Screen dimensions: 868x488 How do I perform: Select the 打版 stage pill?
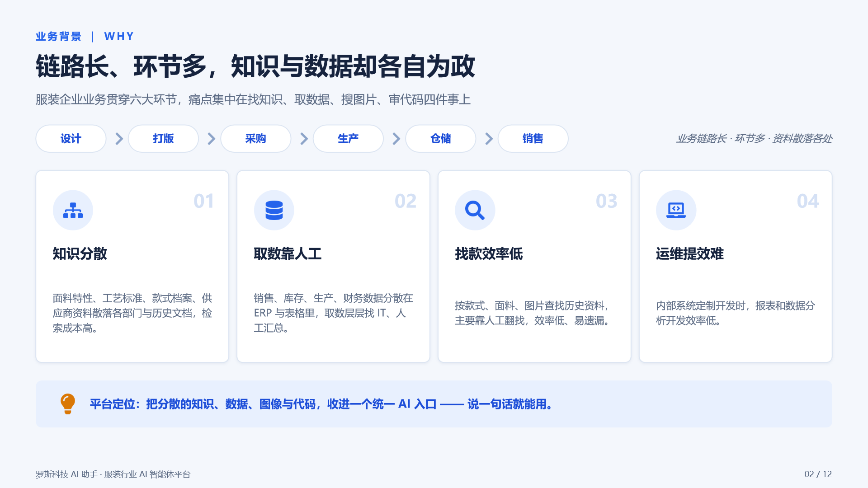[x=163, y=139]
